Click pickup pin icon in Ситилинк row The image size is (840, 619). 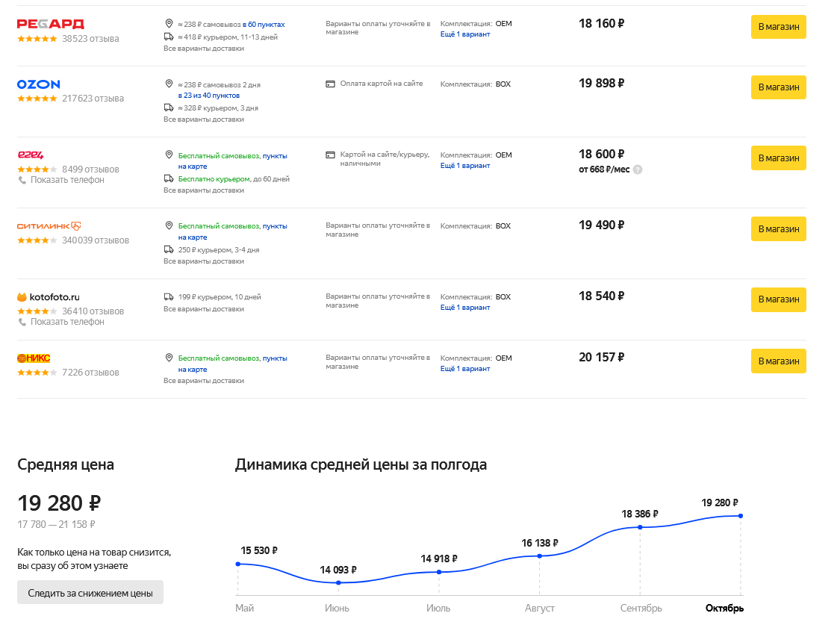pyautogui.click(x=169, y=225)
